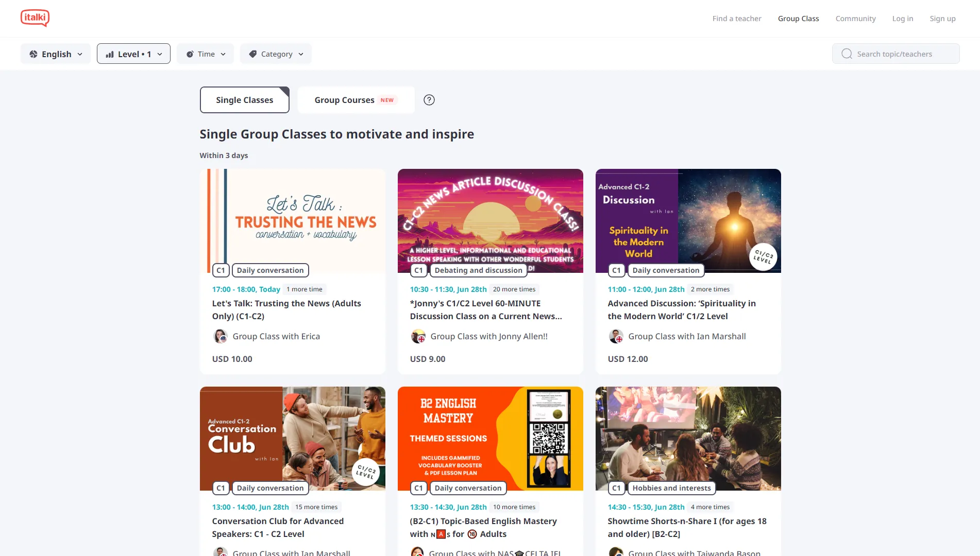Open Showtime Shorts-n-Share I class title
This screenshot has height=556, width=980.
tap(687, 528)
